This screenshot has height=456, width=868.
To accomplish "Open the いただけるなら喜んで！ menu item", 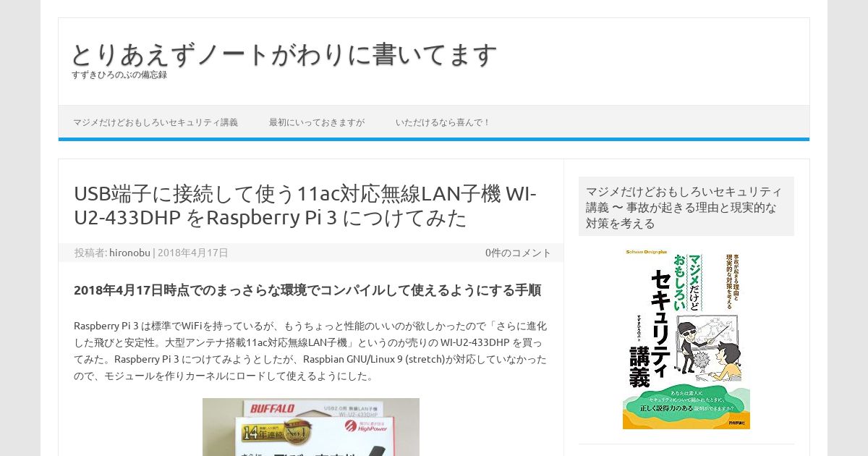I will tap(443, 122).
